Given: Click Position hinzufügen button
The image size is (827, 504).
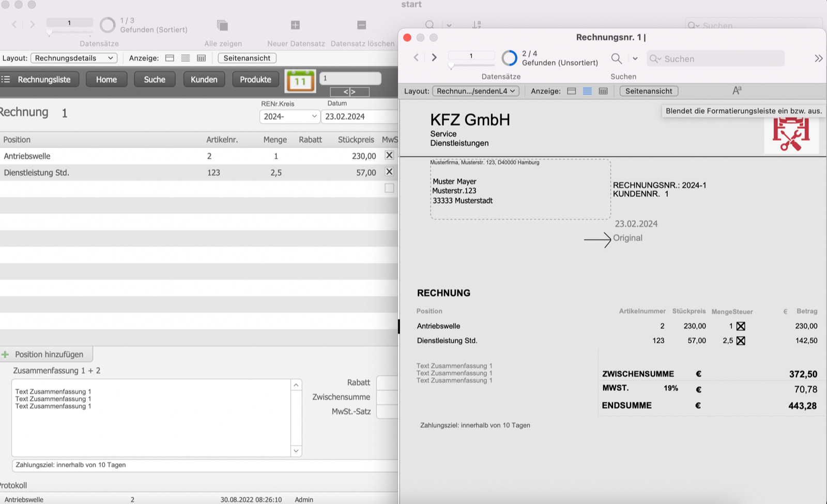Looking at the screenshot, I should pos(47,354).
